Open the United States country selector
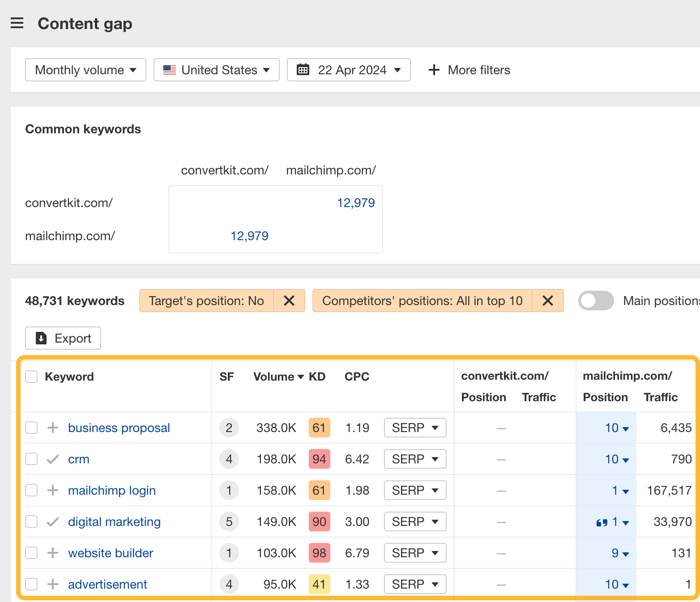This screenshot has height=602, width=700. (216, 70)
